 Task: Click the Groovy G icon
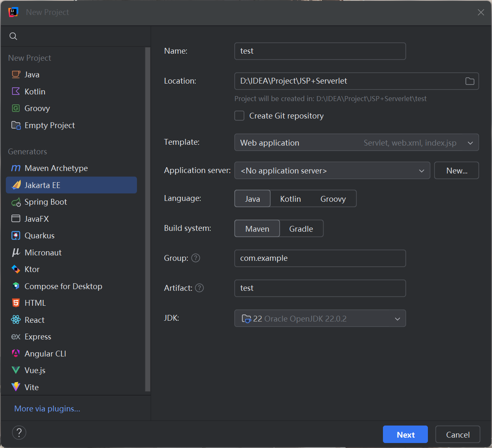tap(16, 108)
